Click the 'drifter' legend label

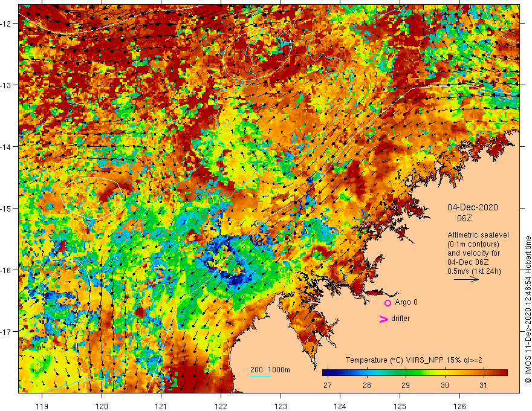[x=400, y=319]
